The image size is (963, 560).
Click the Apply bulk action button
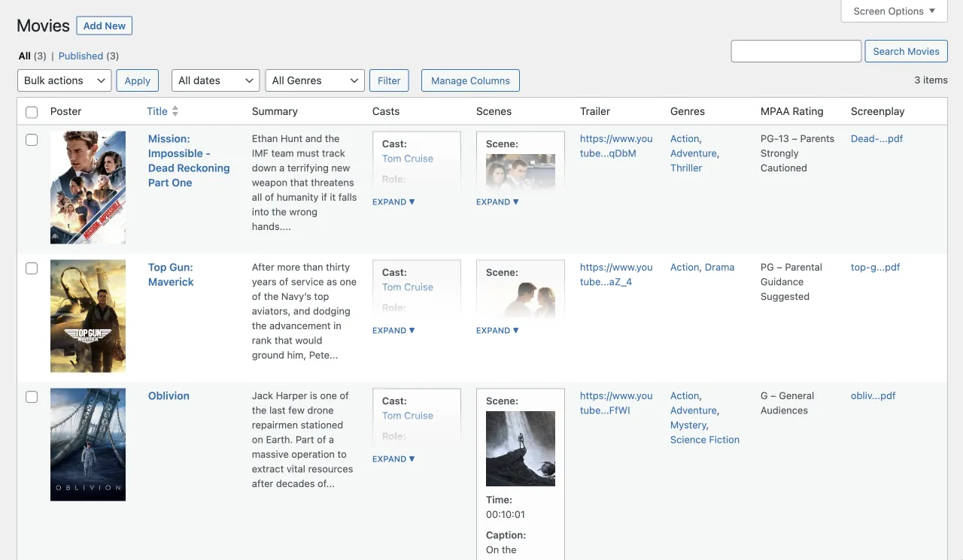[x=138, y=80]
